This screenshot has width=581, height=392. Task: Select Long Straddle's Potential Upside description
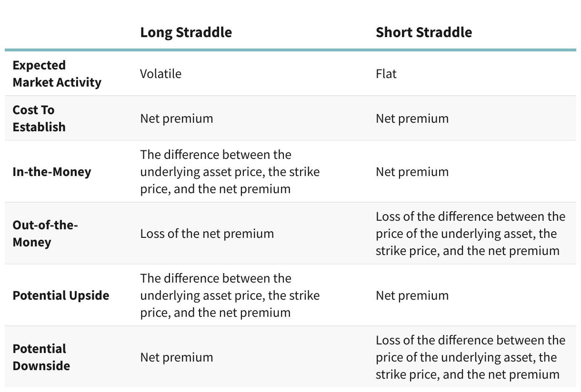230,295
